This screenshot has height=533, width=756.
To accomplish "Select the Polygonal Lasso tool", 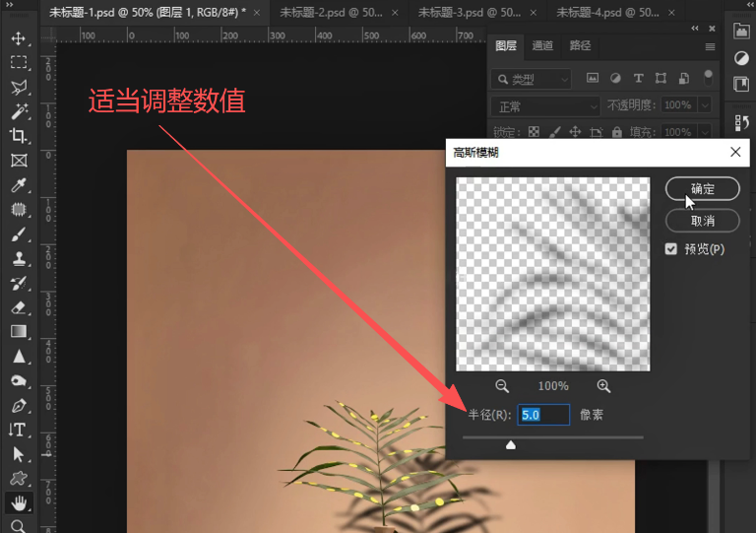I will pos(19,87).
